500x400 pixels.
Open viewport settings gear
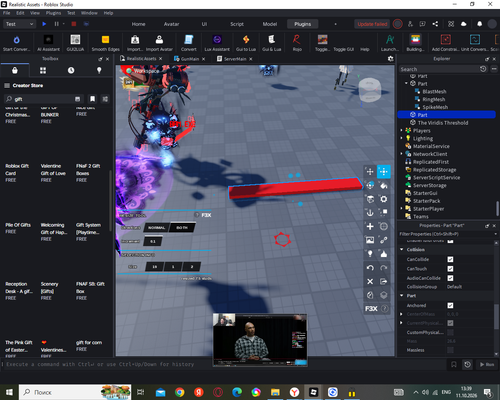tap(391, 59)
